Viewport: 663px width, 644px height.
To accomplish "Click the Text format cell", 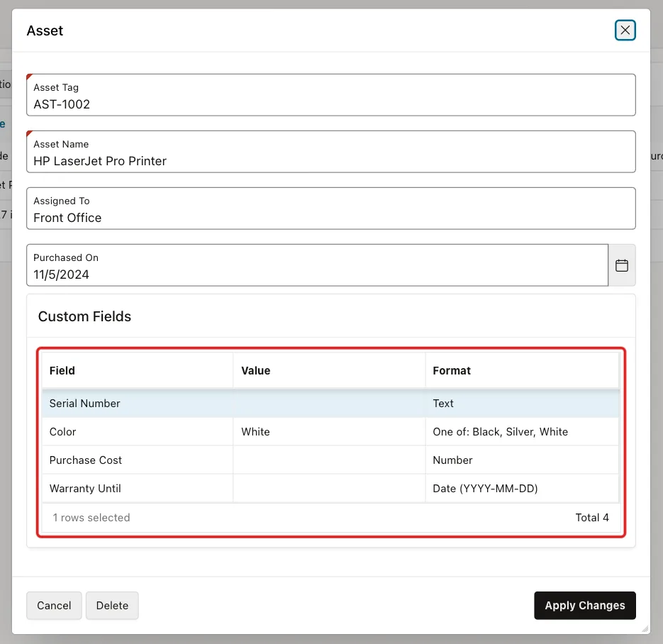I will pyautogui.click(x=522, y=404).
